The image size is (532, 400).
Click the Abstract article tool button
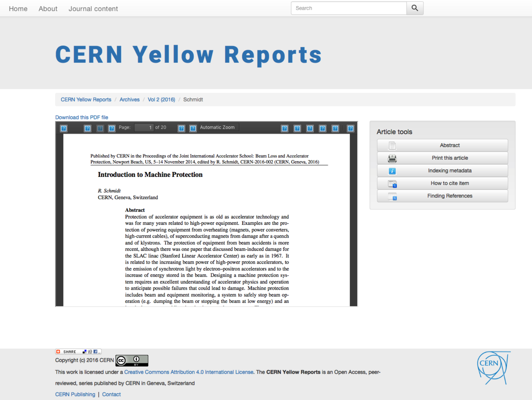442,145
